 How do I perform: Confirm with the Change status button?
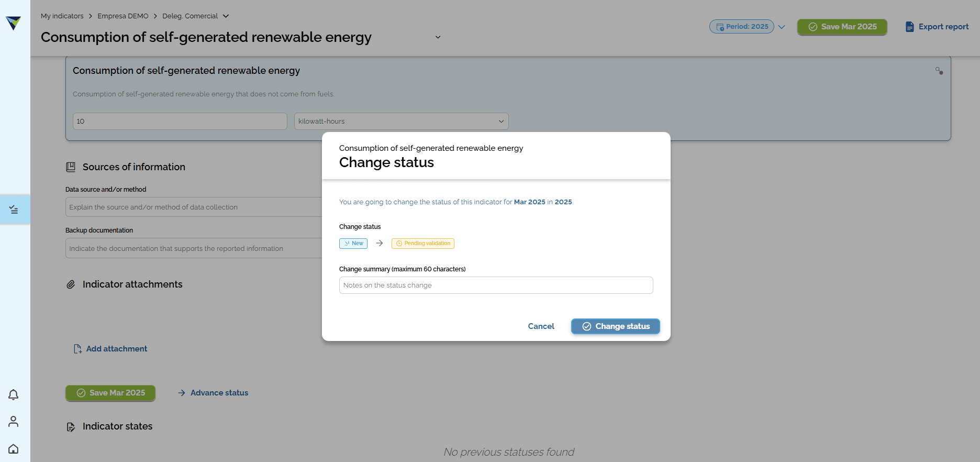click(x=616, y=326)
